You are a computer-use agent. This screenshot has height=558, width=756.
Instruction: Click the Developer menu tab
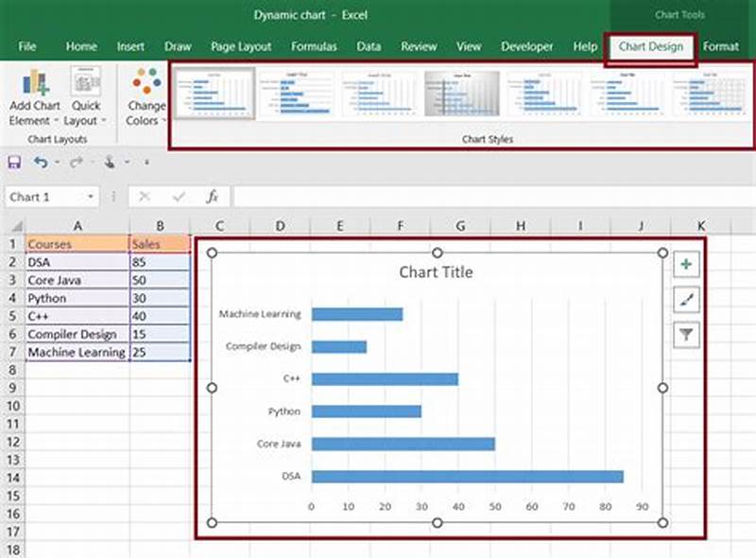coord(526,46)
